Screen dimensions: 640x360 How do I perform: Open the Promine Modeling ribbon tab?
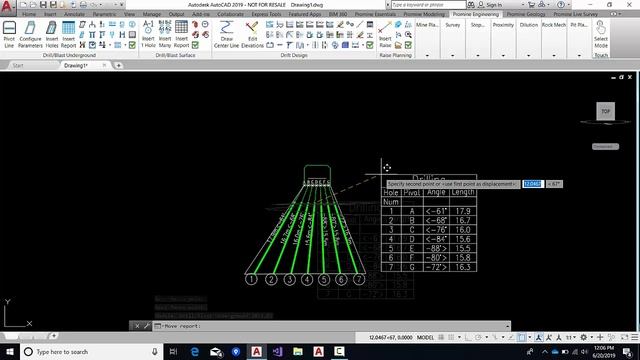(424, 14)
